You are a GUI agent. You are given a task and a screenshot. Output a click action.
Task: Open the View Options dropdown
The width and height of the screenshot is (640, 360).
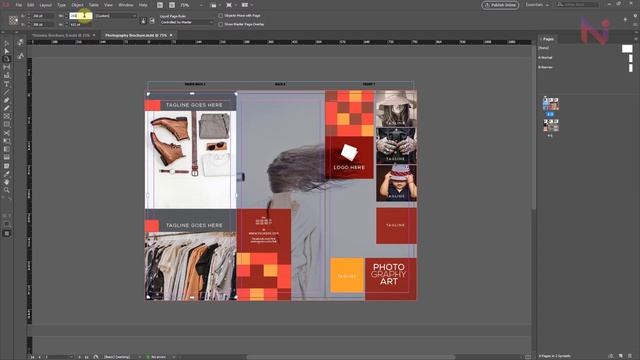click(x=215, y=5)
